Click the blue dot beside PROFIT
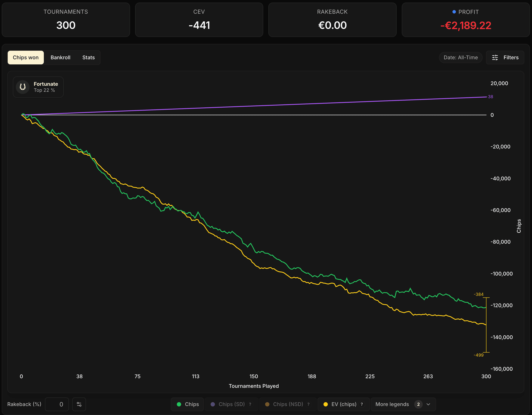 [454, 12]
